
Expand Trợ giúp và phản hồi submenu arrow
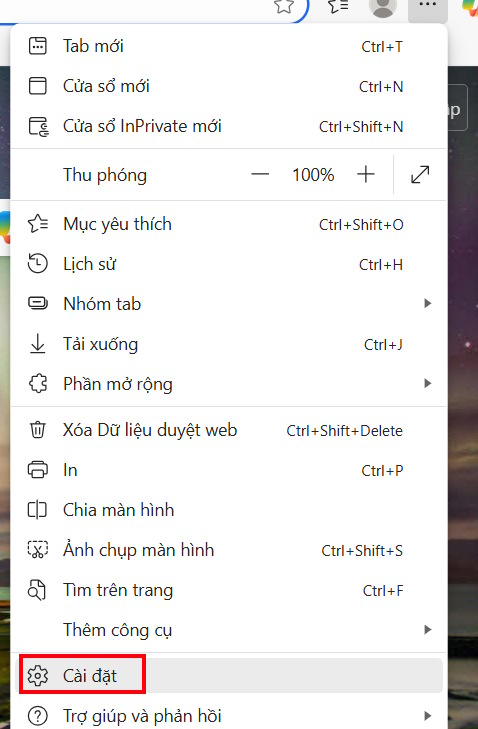pyautogui.click(x=428, y=716)
